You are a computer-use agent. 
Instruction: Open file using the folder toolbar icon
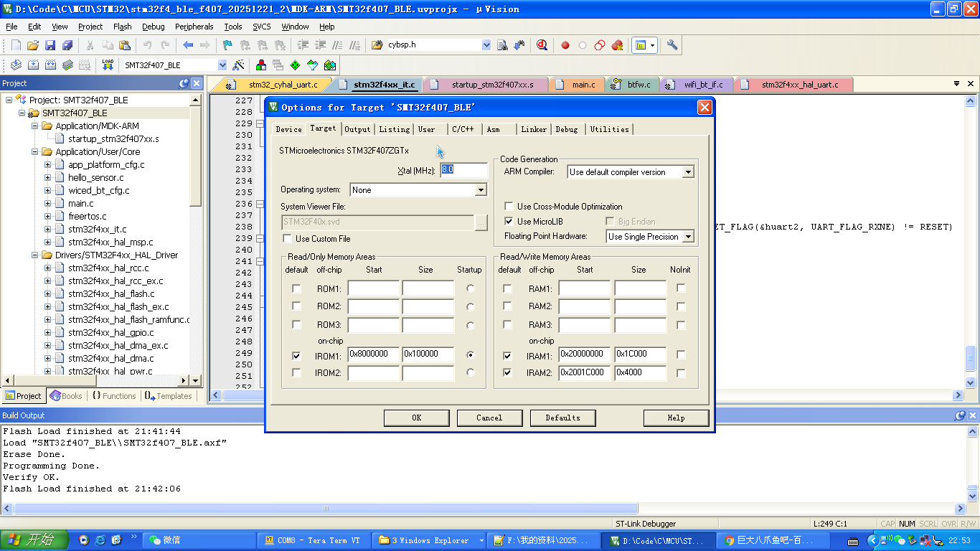tap(33, 45)
